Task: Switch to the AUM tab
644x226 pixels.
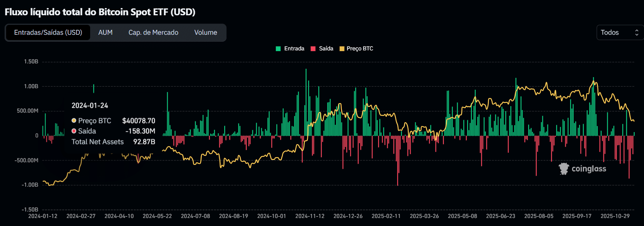Action: point(105,32)
